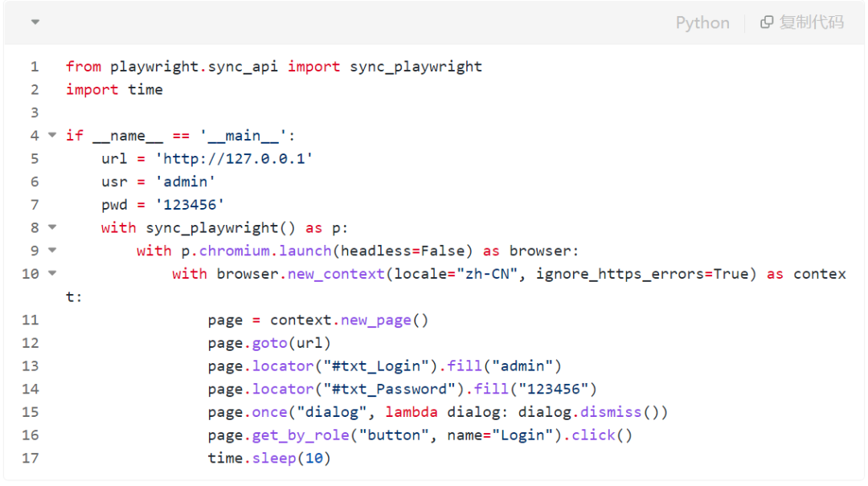Fold the new_context block at line 10

[52, 273]
